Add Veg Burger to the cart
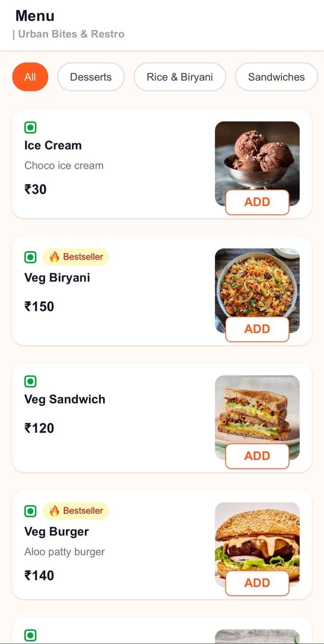Screen dimensions: 324x644 257,583
